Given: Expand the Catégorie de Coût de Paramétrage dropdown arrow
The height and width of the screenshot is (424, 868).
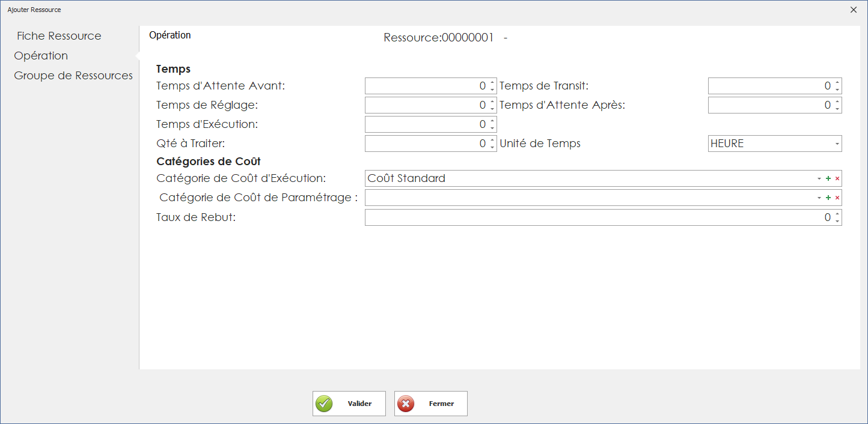Looking at the screenshot, I should click(819, 198).
